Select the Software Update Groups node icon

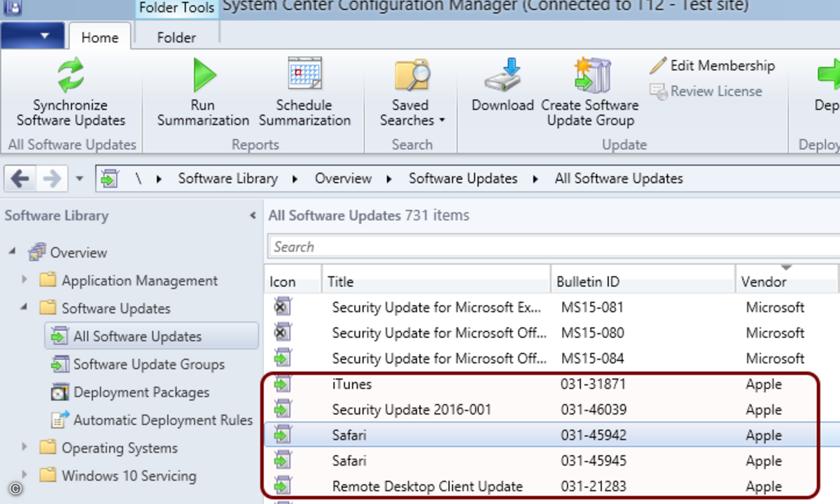(x=60, y=365)
